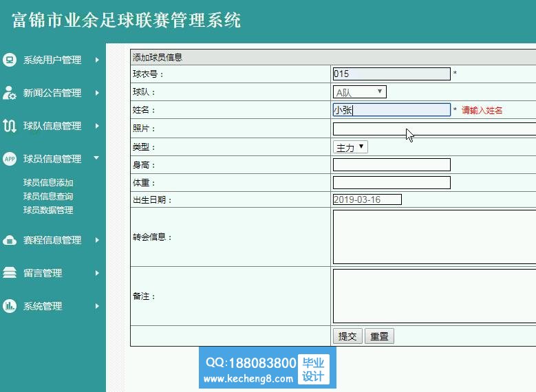The image size is (536, 392).
Task: Click the 留言管理 stacked layers icon
Action: click(x=10, y=273)
